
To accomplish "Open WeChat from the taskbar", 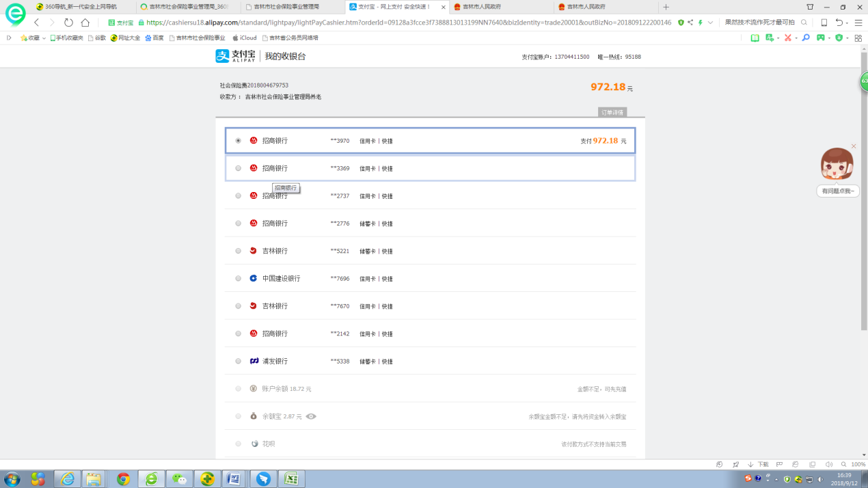I will pos(179,478).
